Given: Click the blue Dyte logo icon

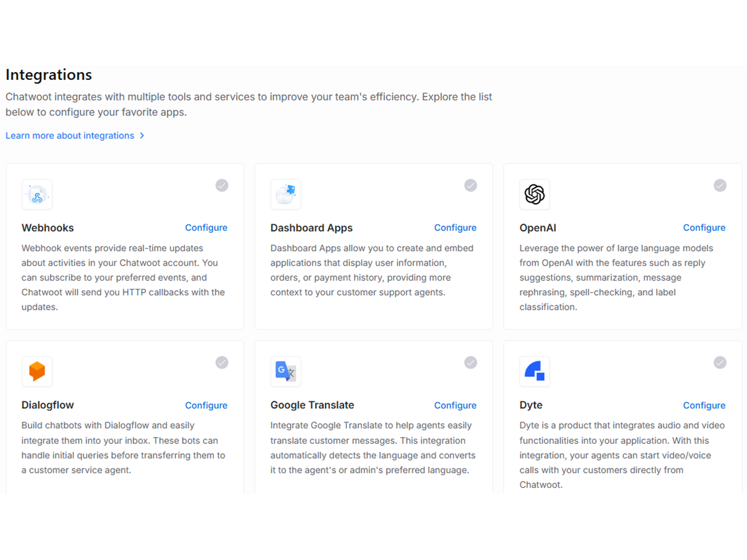Looking at the screenshot, I should click(534, 371).
